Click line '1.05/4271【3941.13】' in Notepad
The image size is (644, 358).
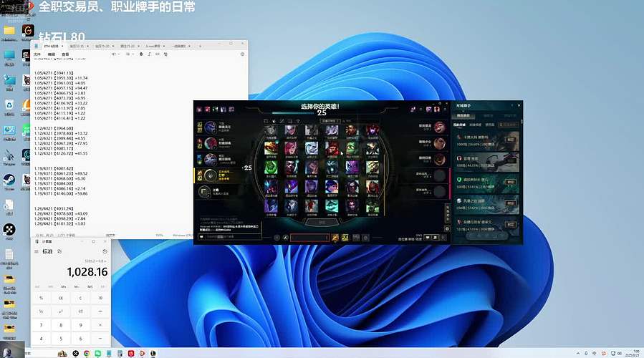tap(54, 73)
